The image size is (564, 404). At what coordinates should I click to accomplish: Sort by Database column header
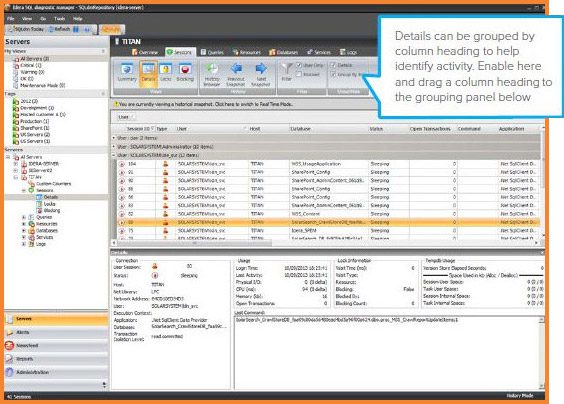[x=329, y=129]
